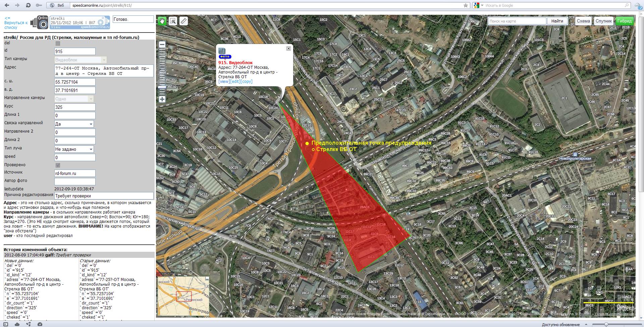Close the 915 Видеоблок map popup
This screenshot has height=327, width=644.
tap(288, 49)
